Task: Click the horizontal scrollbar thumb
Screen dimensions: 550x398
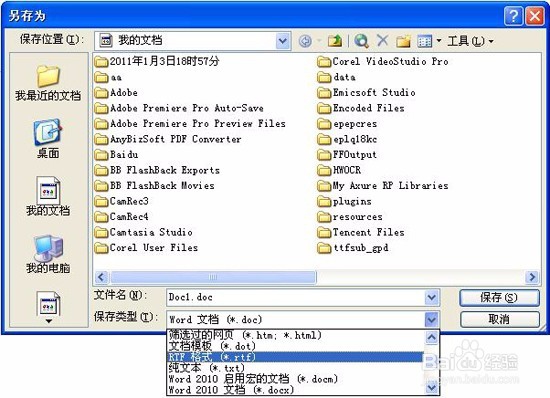Action: 213,277
